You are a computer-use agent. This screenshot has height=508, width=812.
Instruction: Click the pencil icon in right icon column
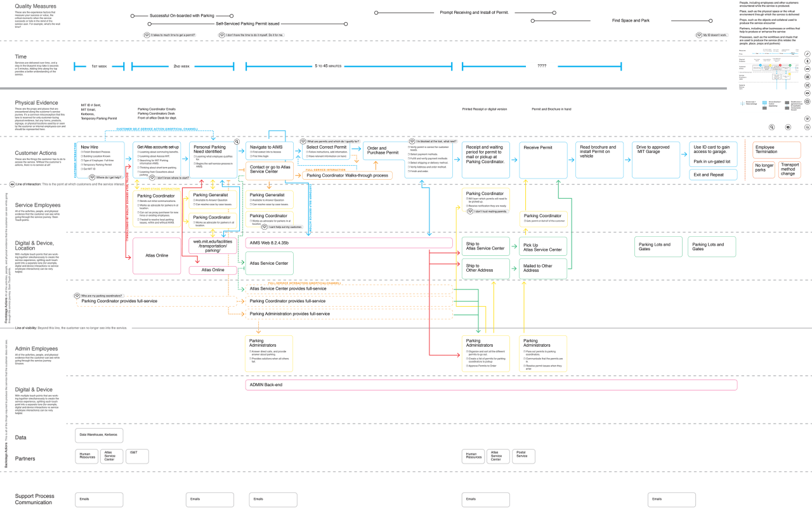808,54
